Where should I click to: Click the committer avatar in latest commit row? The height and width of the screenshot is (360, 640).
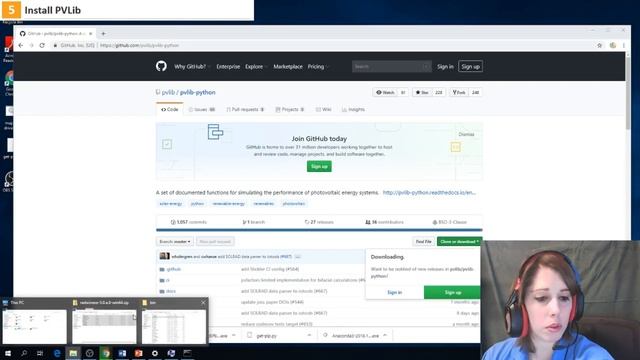[x=164, y=256]
